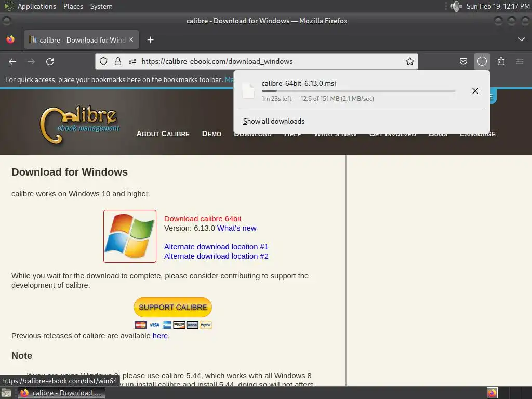Open the Firefox hamburger menu

pos(520,61)
